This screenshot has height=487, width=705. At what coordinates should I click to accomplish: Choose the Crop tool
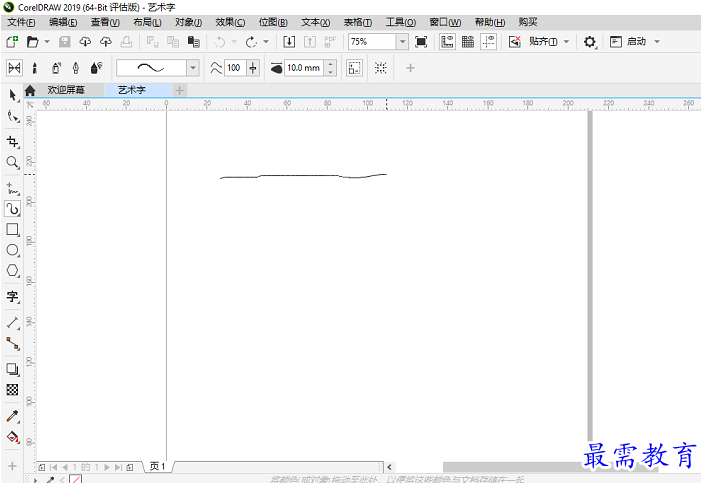[13, 142]
